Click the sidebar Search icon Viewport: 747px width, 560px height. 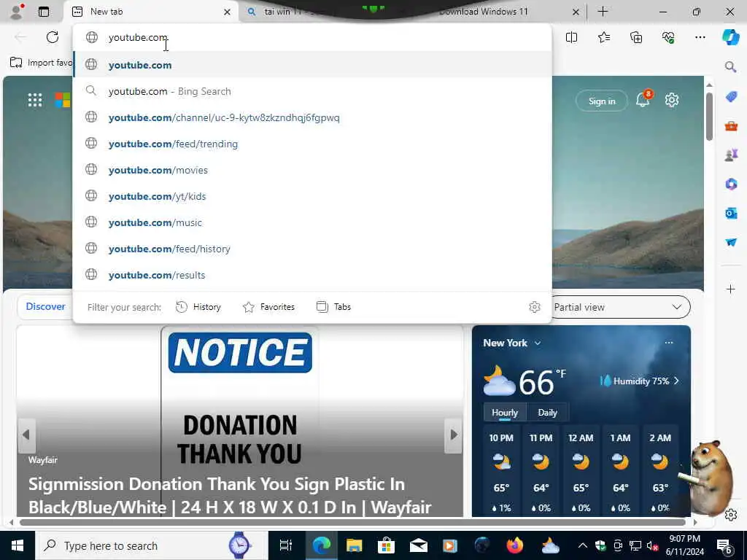pos(730,66)
